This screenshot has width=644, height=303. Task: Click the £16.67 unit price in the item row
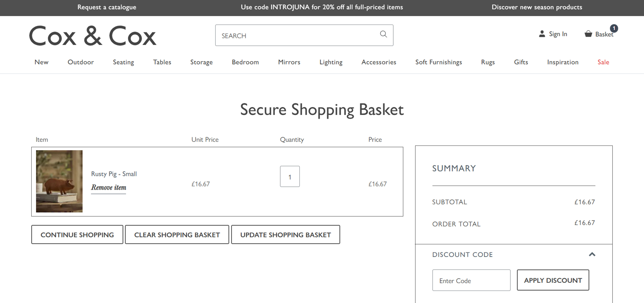click(x=201, y=184)
